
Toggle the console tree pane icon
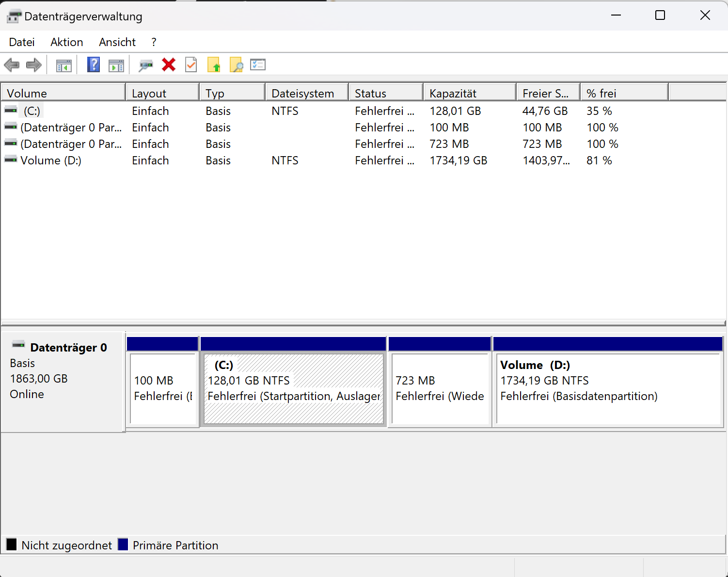(64, 65)
